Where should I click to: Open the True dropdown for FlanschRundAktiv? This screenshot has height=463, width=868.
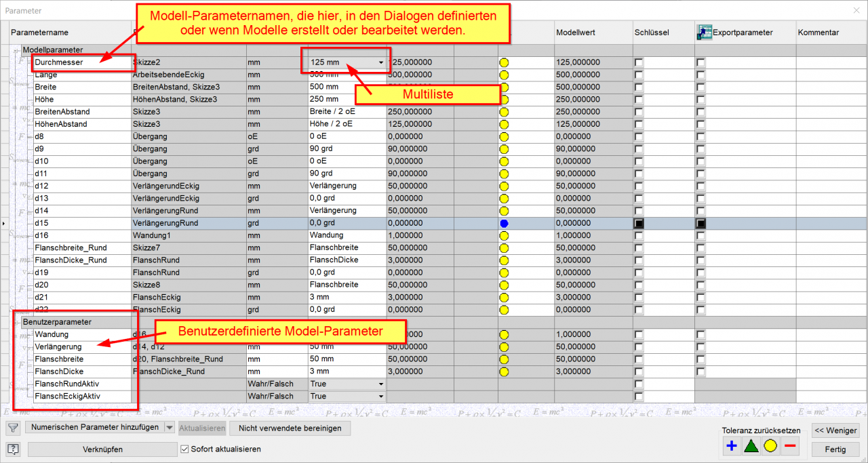(381, 384)
